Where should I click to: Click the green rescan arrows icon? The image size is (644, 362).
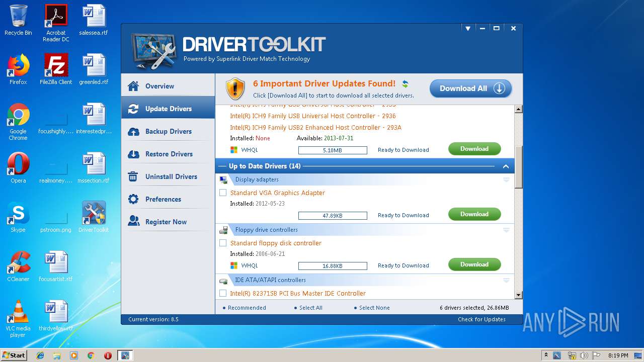(405, 84)
